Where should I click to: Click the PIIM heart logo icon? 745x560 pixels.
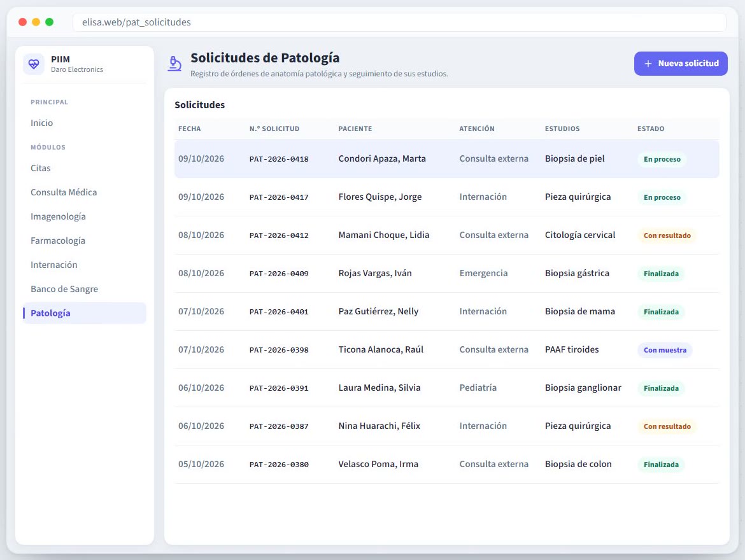(x=34, y=64)
